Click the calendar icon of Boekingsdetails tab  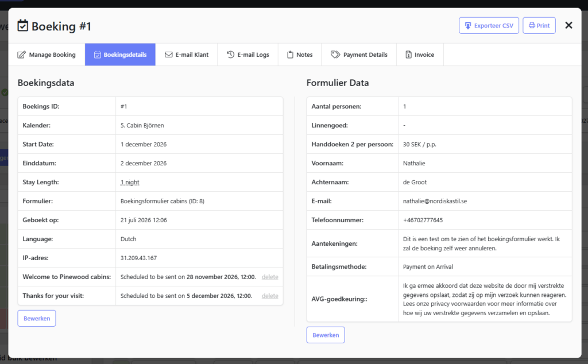[97, 55]
